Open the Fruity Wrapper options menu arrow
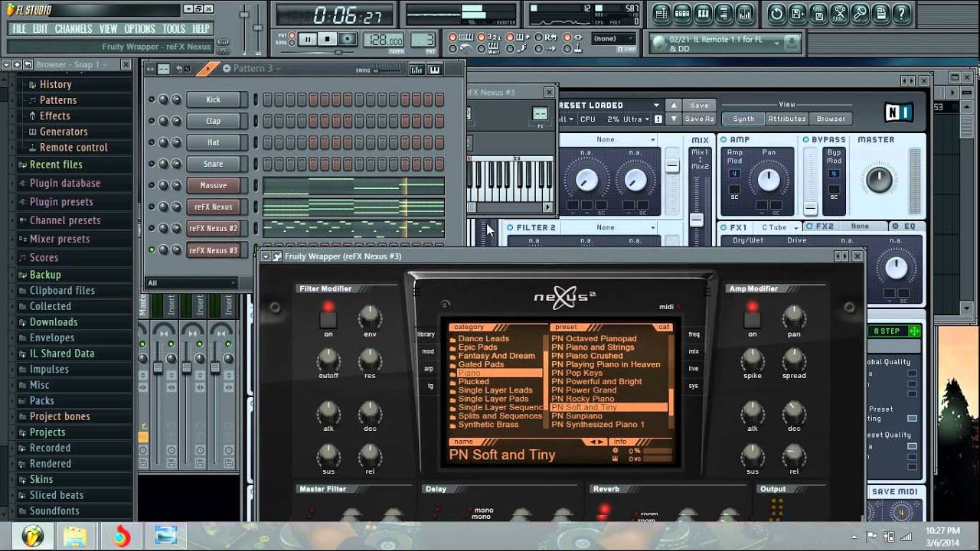 point(266,256)
